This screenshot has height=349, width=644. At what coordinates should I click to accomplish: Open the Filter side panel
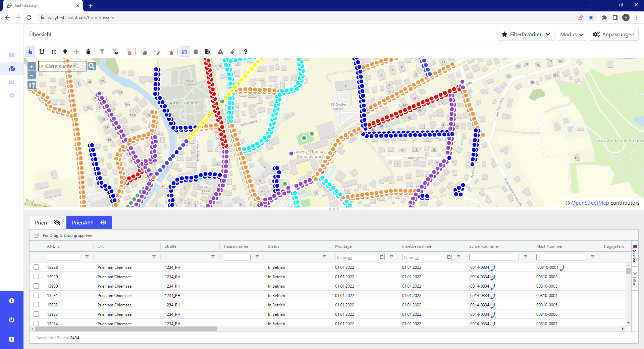tap(635, 279)
